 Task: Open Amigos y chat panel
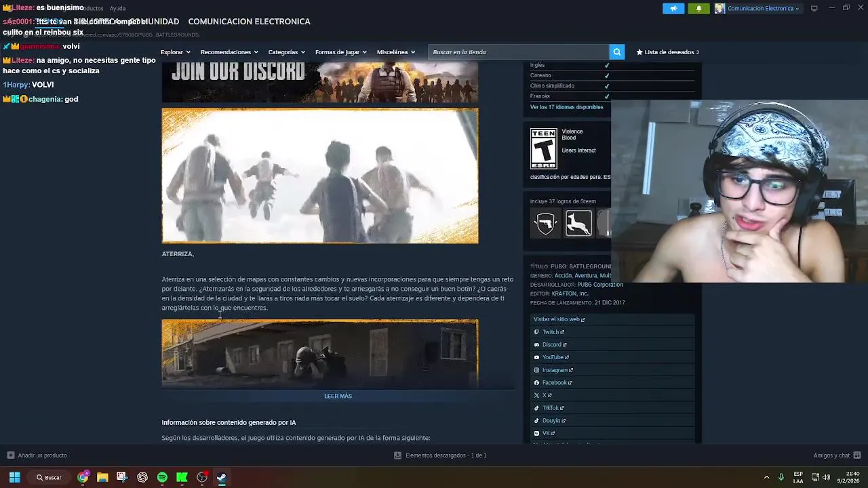coord(837,455)
